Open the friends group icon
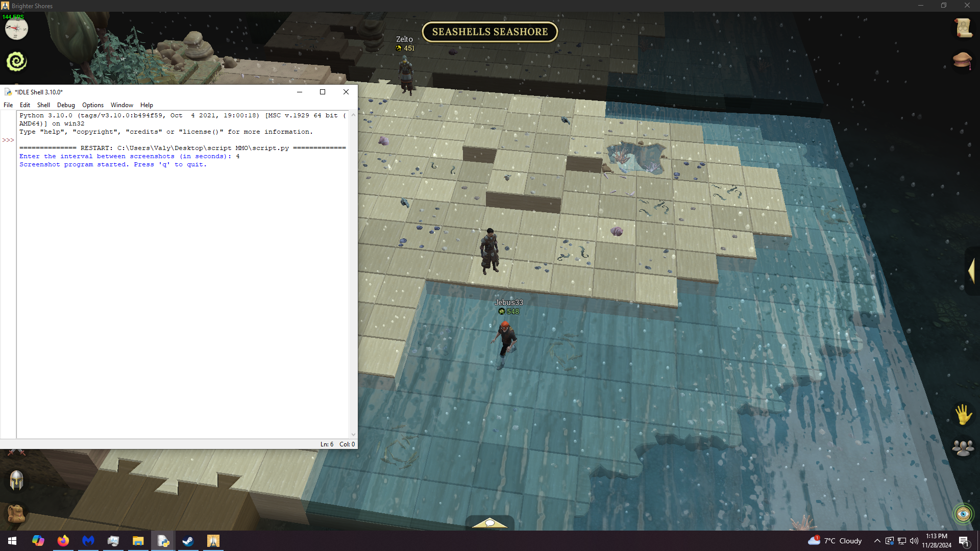This screenshot has width=980, height=551. (963, 448)
